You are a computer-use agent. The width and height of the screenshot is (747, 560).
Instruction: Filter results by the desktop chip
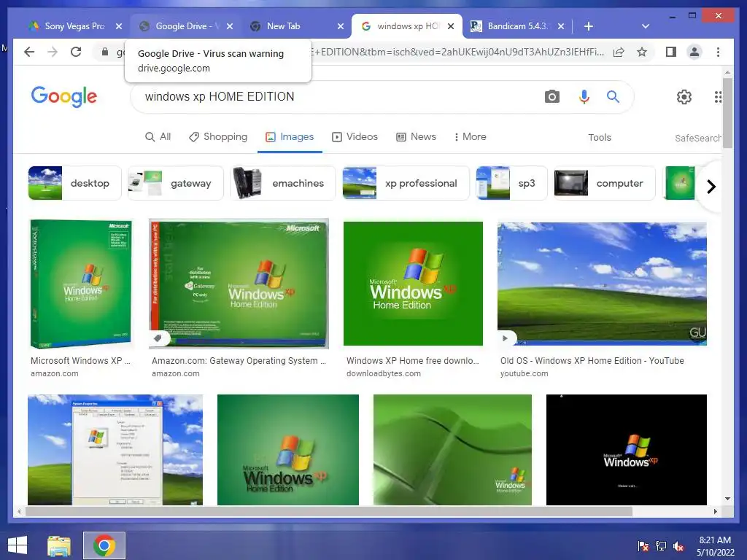75,183
